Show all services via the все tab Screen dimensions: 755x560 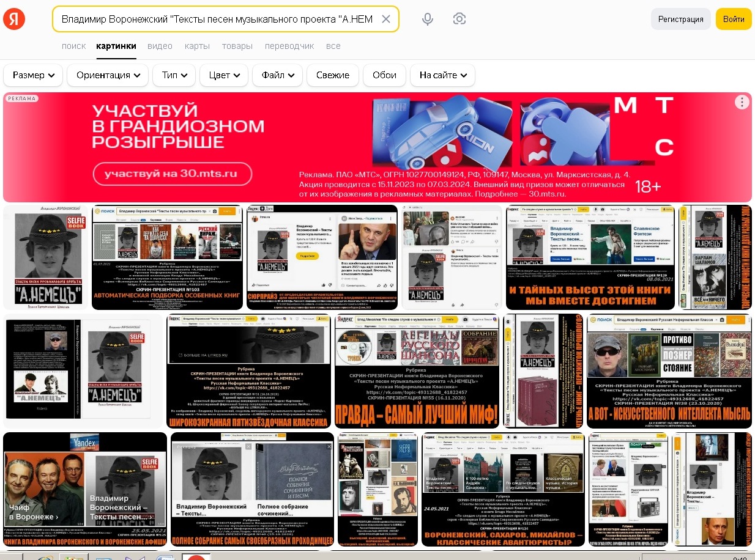(x=333, y=46)
